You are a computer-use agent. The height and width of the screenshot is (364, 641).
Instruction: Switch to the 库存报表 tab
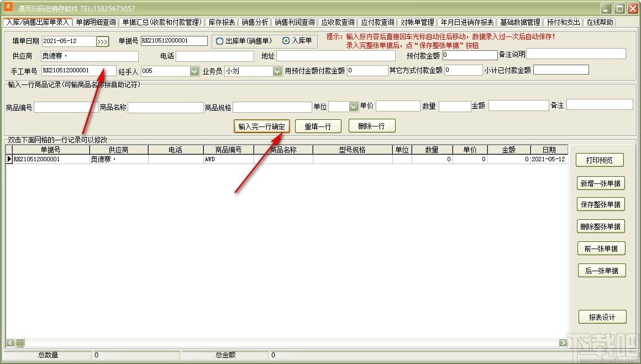(222, 22)
